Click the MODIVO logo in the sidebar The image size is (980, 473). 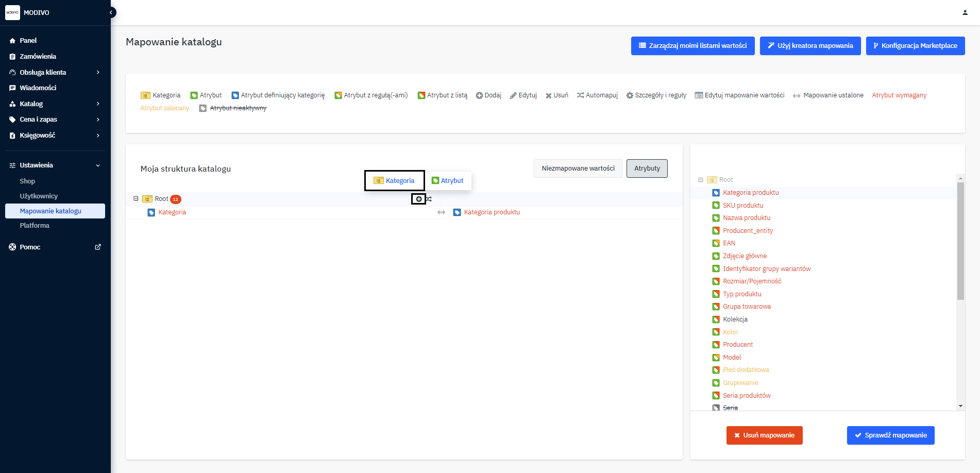(x=13, y=12)
